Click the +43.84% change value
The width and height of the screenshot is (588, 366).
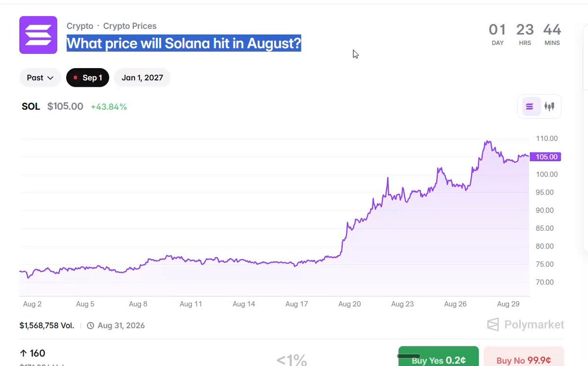109,106
